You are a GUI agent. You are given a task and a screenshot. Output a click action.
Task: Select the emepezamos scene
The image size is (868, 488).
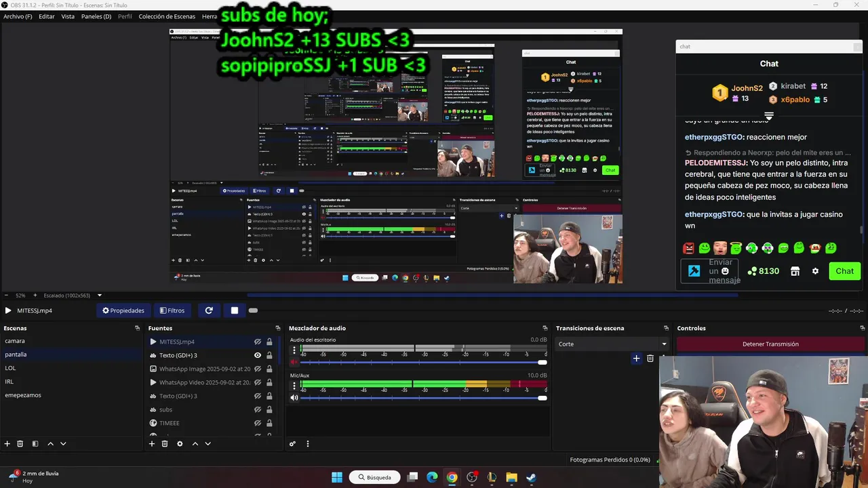click(23, 395)
